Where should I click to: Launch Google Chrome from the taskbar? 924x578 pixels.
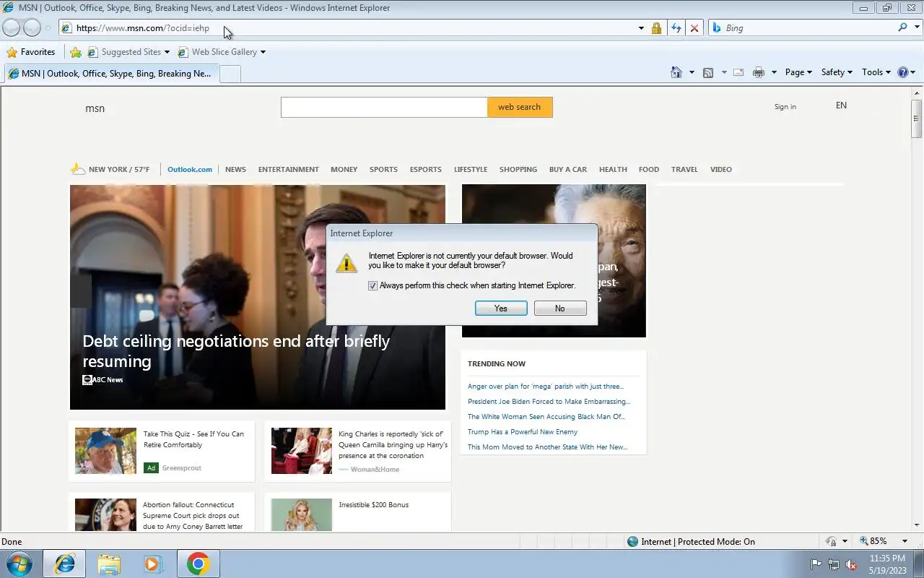199,564
